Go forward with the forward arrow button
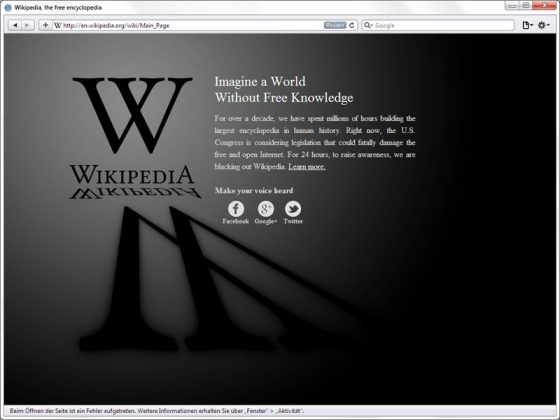This screenshot has width=560, height=420. click(x=28, y=25)
